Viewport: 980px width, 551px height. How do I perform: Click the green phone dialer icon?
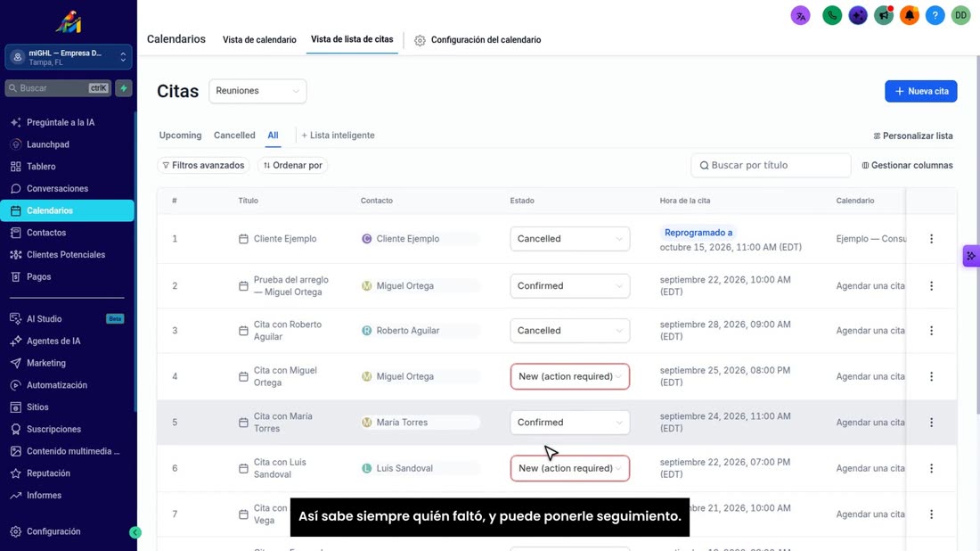point(832,16)
